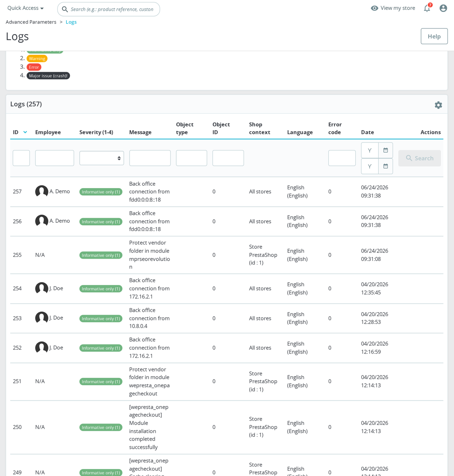Select log ID 250 cell
Viewport: 454px width, 476px height.
click(17, 427)
